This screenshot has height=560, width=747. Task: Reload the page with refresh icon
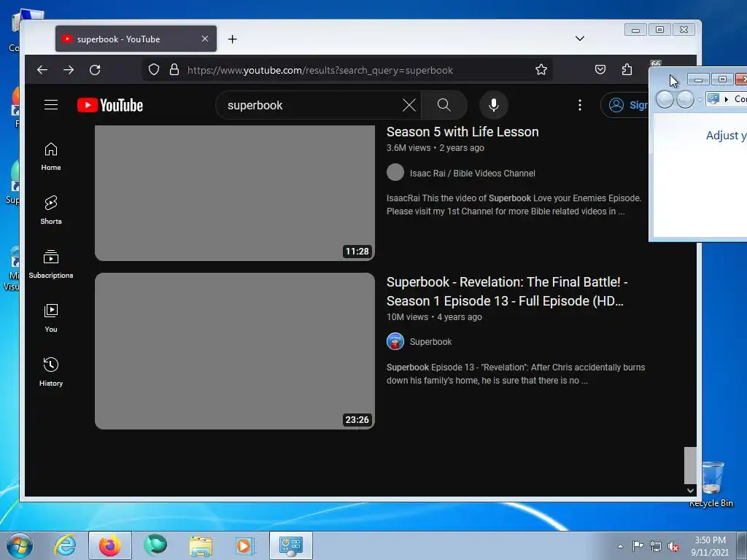pos(95,70)
